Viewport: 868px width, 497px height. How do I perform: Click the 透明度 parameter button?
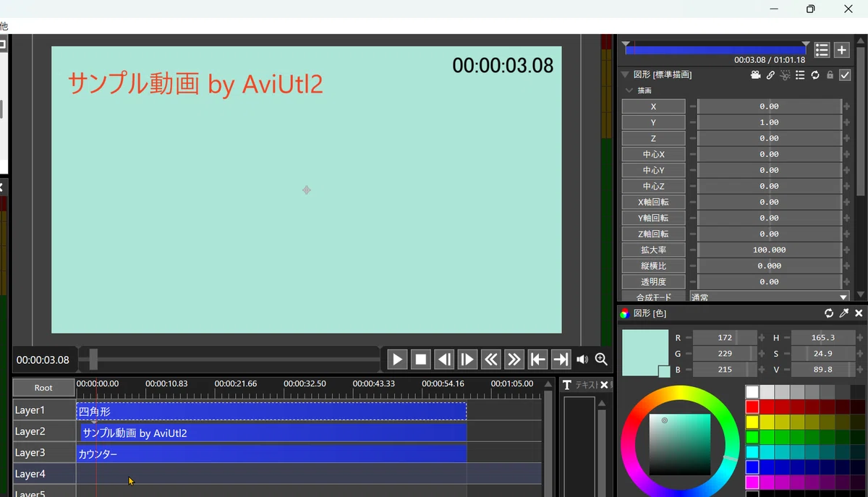coord(653,281)
